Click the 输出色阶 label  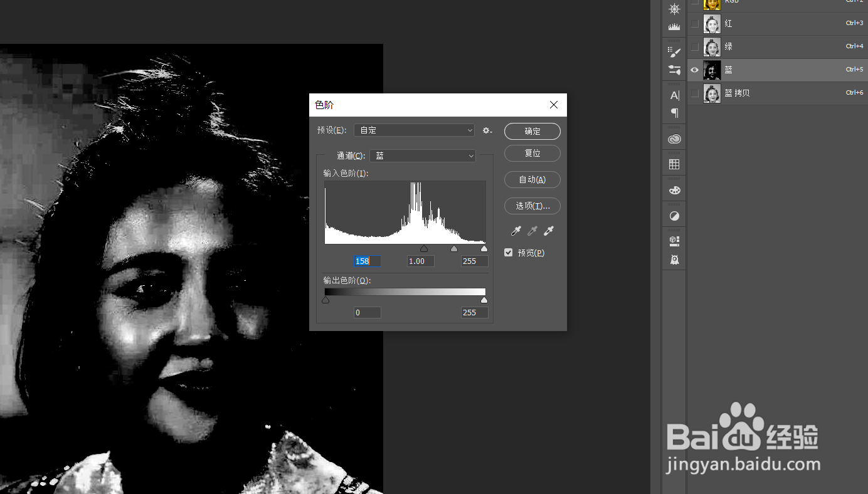click(x=347, y=280)
